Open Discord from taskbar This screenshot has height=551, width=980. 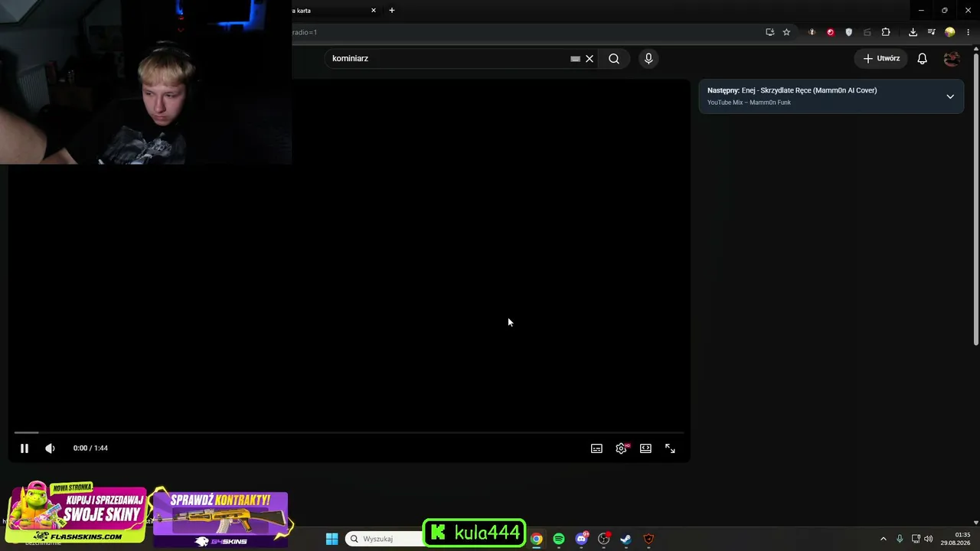[x=581, y=539]
